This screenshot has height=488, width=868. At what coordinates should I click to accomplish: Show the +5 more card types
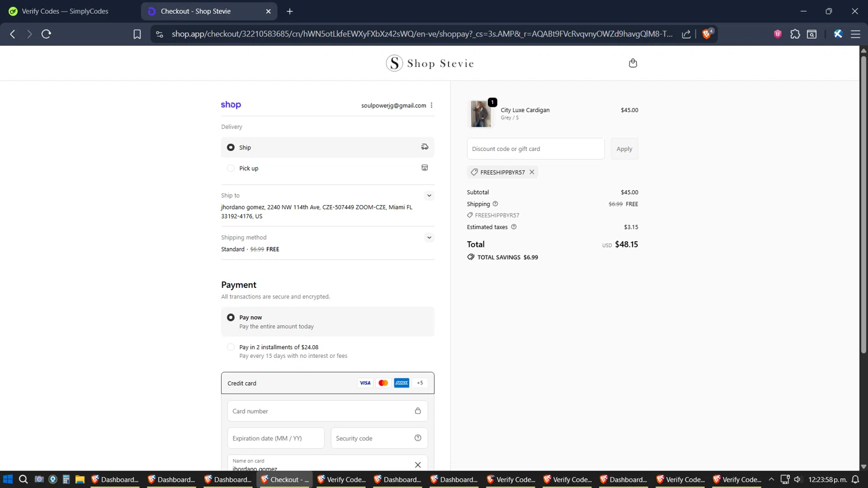(x=420, y=383)
